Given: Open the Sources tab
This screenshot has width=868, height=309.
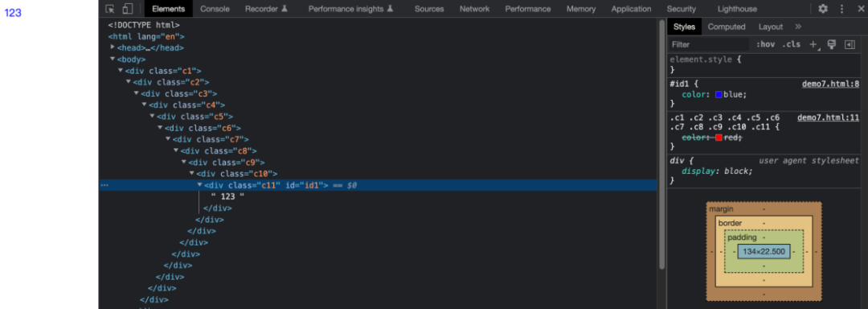Looking at the screenshot, I should coord(429,9).
